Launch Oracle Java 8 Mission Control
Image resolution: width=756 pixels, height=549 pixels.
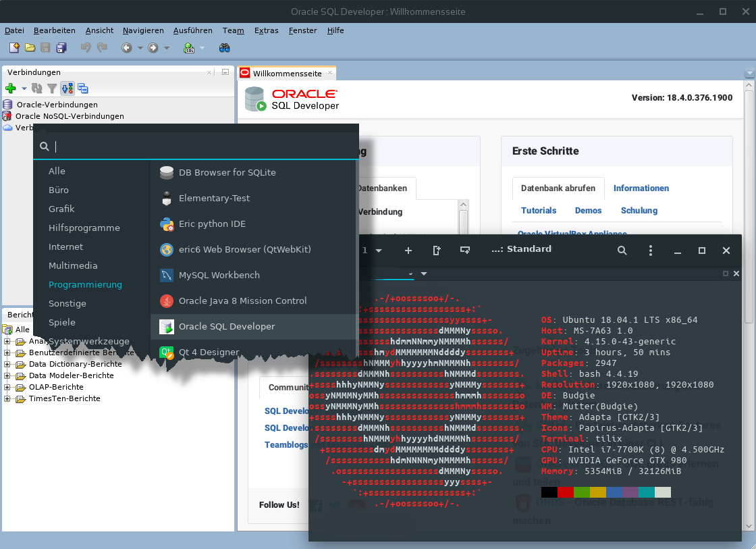[x=254, y=300]
